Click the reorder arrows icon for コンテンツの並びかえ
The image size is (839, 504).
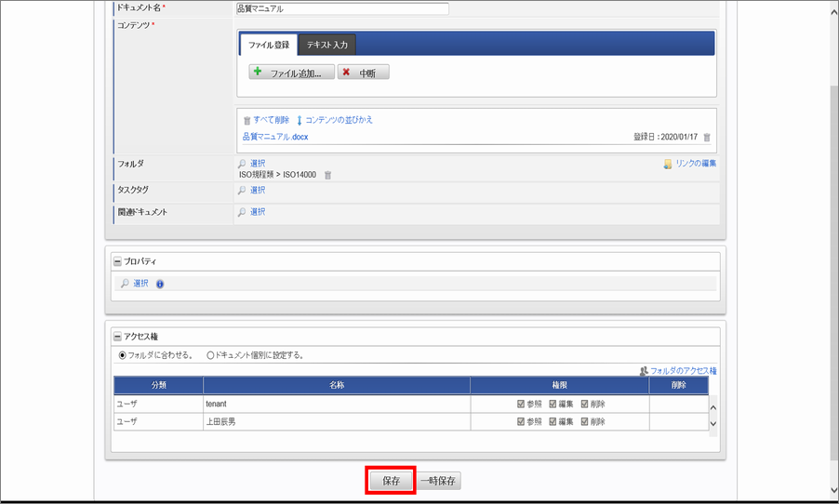point(300,120)
